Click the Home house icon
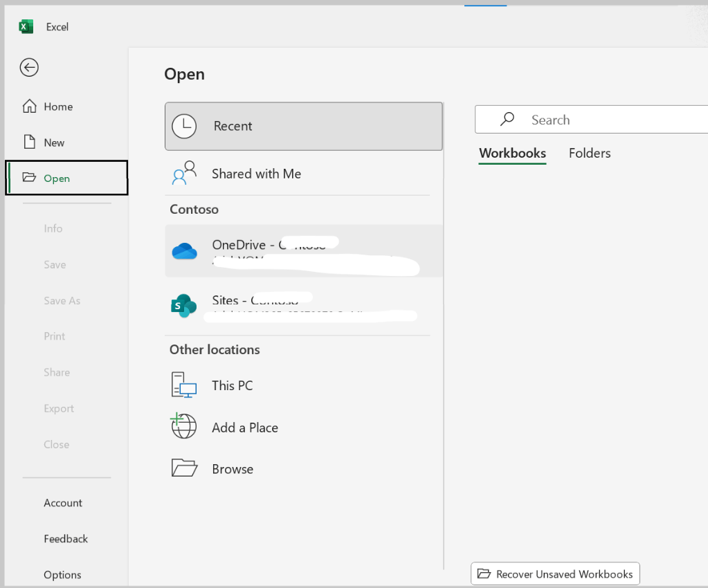 click(29, 106)
